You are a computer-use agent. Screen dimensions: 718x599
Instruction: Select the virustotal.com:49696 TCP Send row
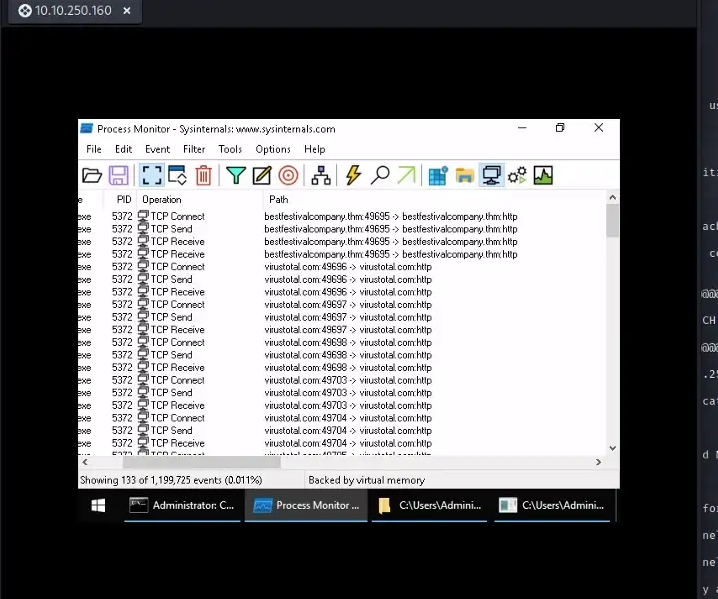[x=342, y=279]
